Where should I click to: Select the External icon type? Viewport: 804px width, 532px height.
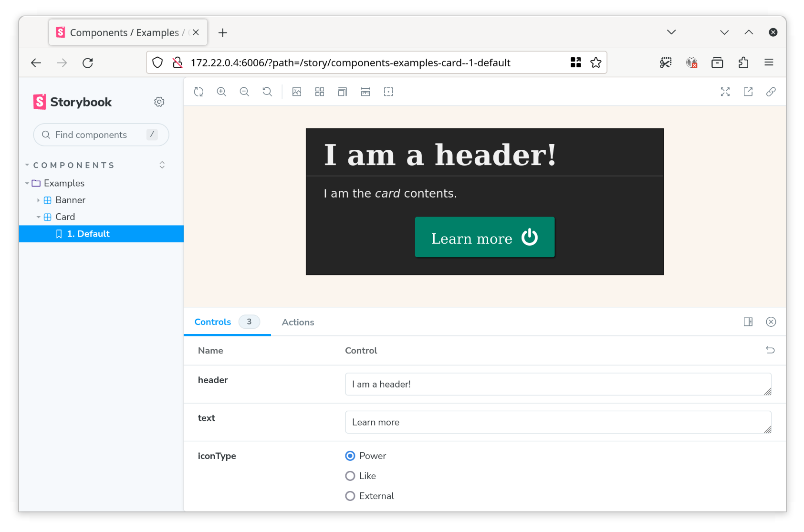point(350,496)
